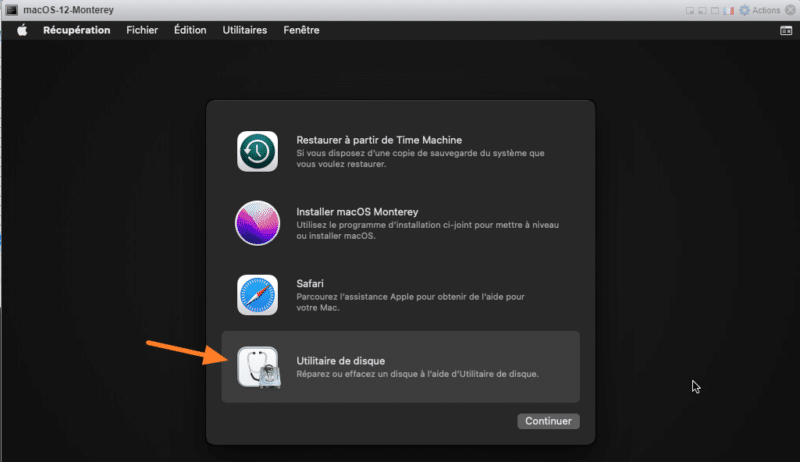
Task: Click the French flag keyboard icon
Action: coord(729,10)
